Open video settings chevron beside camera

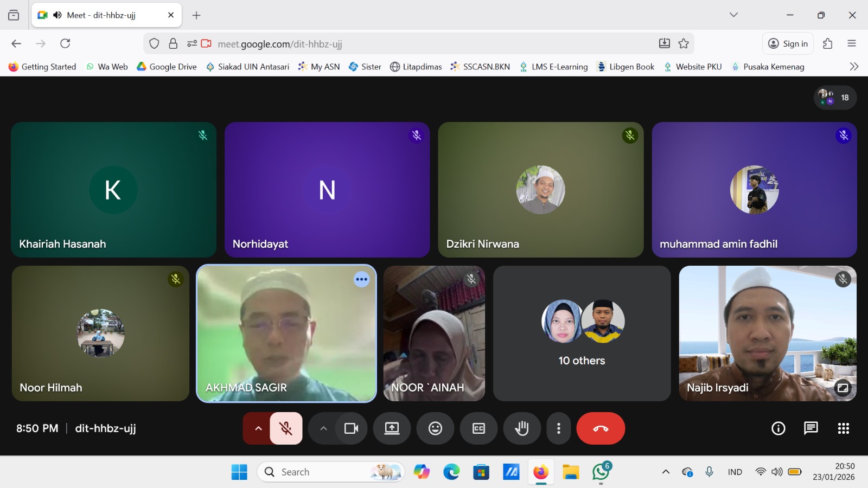tap(323, 428)
